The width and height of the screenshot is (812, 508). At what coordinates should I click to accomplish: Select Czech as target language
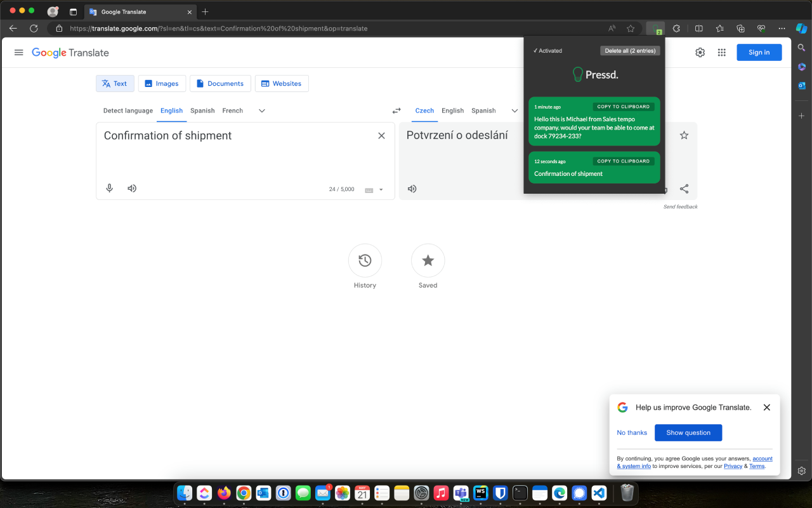point(424,110)
